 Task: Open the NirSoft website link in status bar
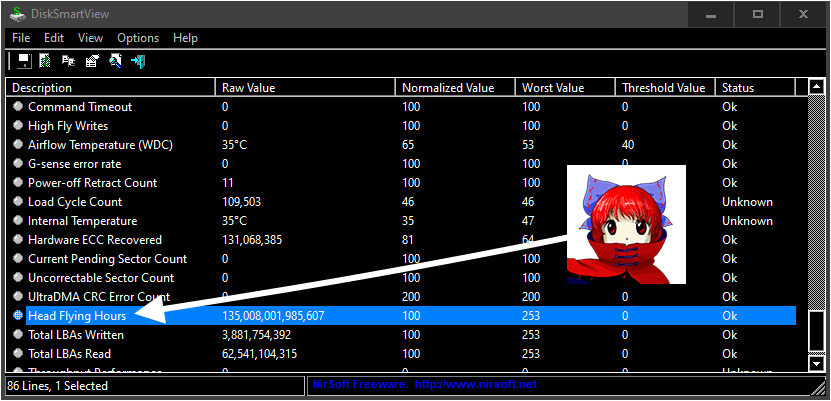pyautogui.click(x=476, y=385)
